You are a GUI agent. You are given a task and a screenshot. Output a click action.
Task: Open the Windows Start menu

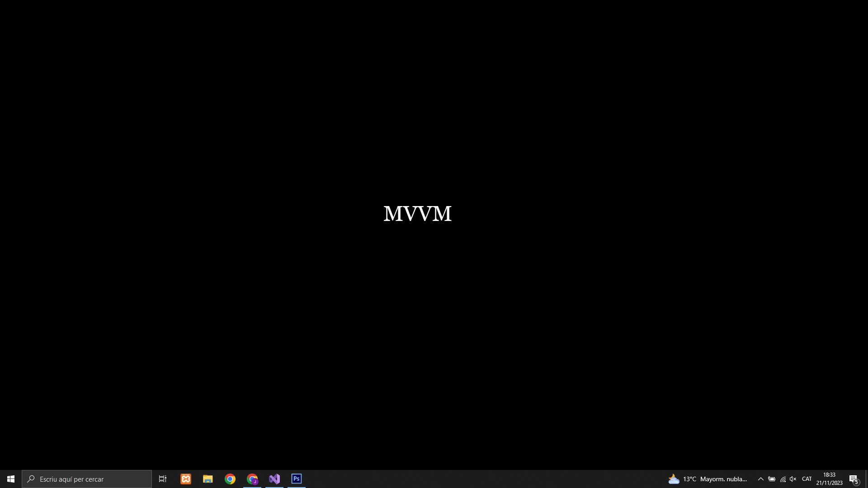click(x=11, y=479)
